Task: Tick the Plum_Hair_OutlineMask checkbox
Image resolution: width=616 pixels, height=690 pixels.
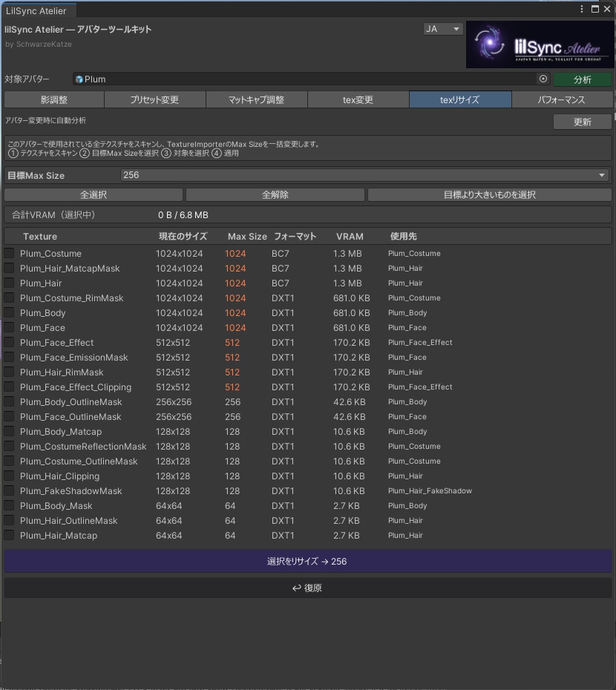Action: pos(9,520)
